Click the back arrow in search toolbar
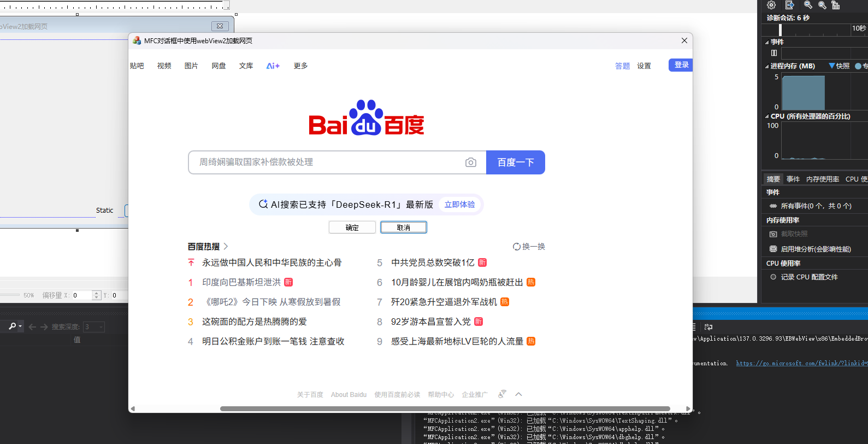The height and width of the screenshot is (444, 868). point(32,326)
